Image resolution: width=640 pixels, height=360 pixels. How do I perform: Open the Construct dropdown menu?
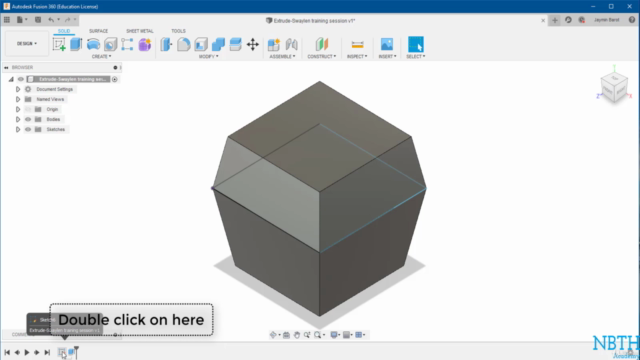(x=322, y=56)
